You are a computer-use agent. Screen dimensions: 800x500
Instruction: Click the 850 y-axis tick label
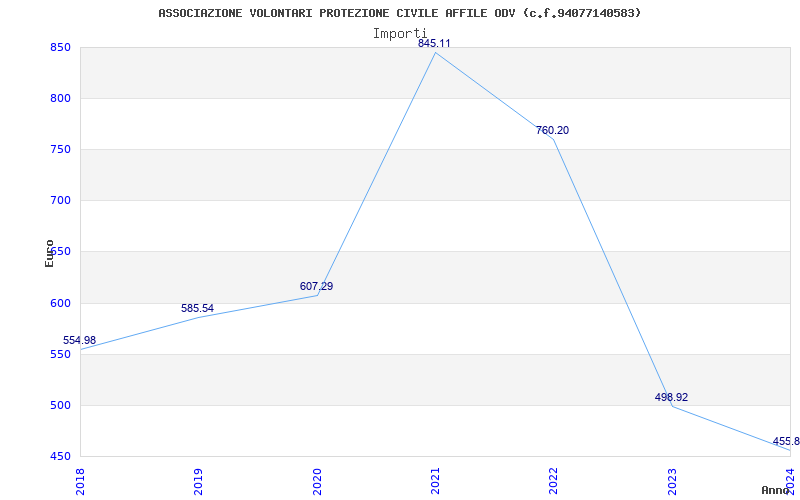click(59, 47)
